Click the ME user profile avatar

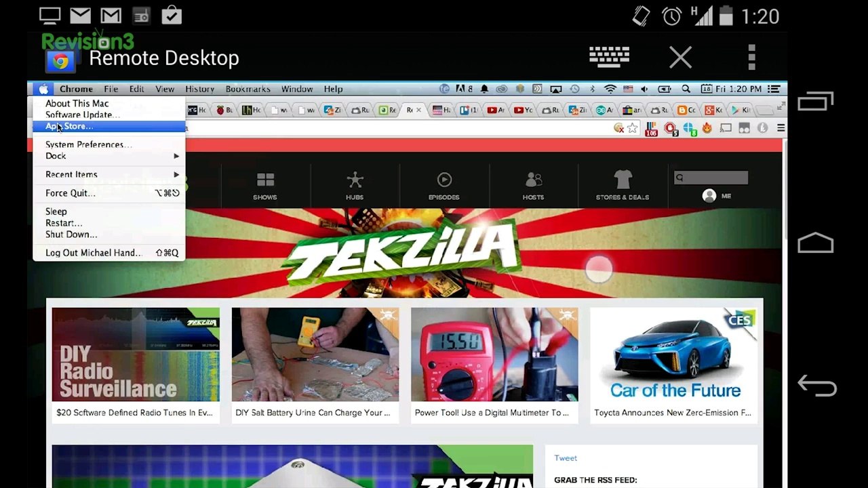(710, 196)
